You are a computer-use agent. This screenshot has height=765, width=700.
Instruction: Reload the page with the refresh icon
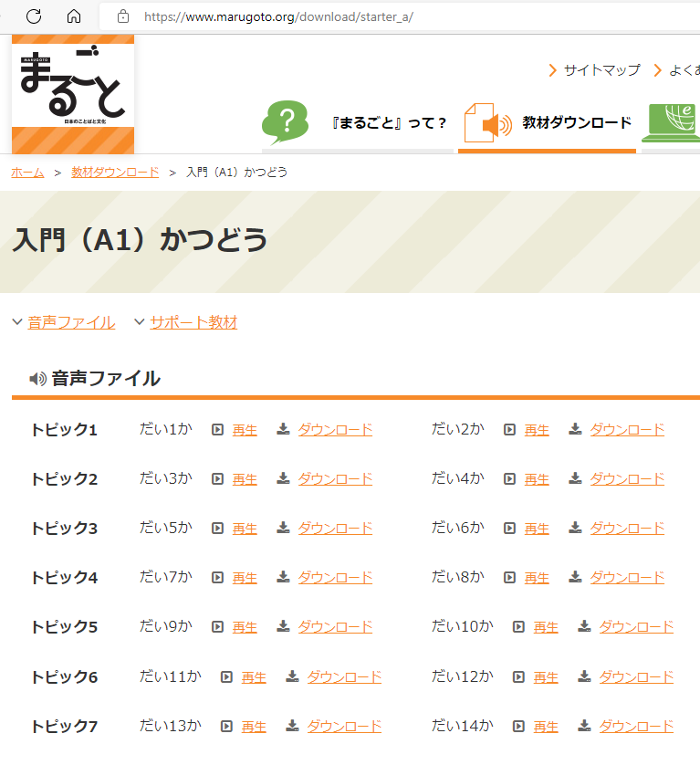(34, 16)
